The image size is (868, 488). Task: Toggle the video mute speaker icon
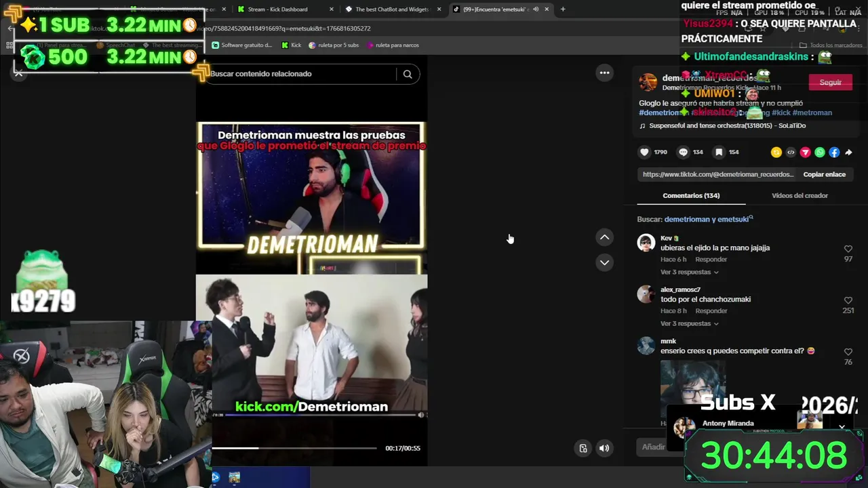(604, 448)
